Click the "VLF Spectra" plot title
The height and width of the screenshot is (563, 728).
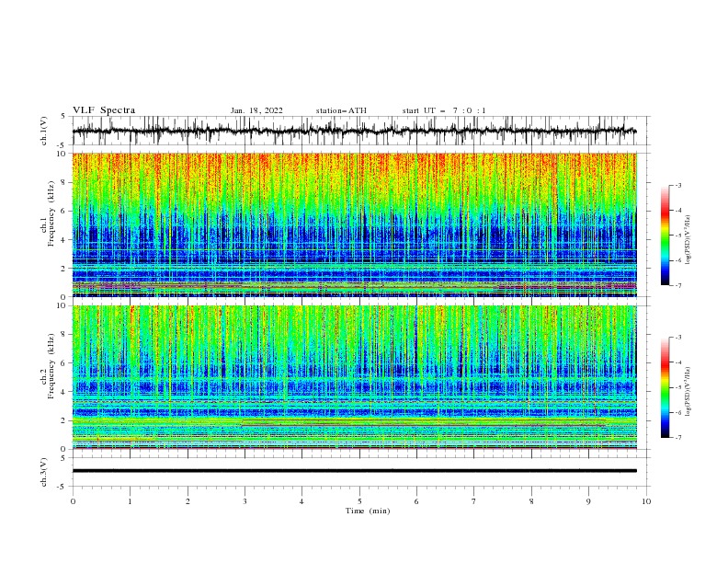point(104,110)
